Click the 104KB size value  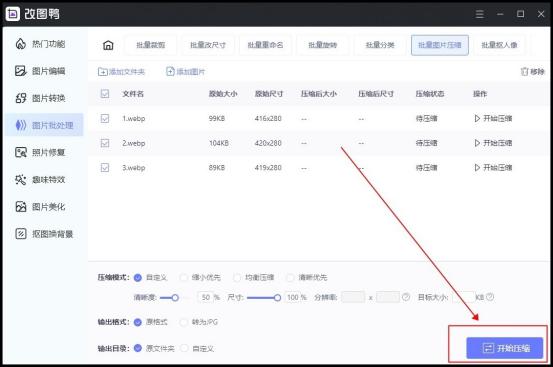coord(219,143)
